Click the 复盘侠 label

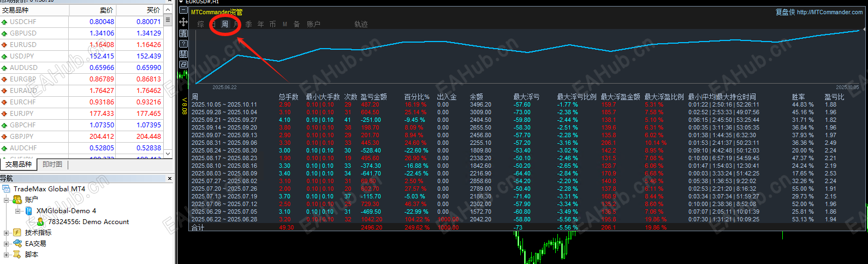point(786,12)
